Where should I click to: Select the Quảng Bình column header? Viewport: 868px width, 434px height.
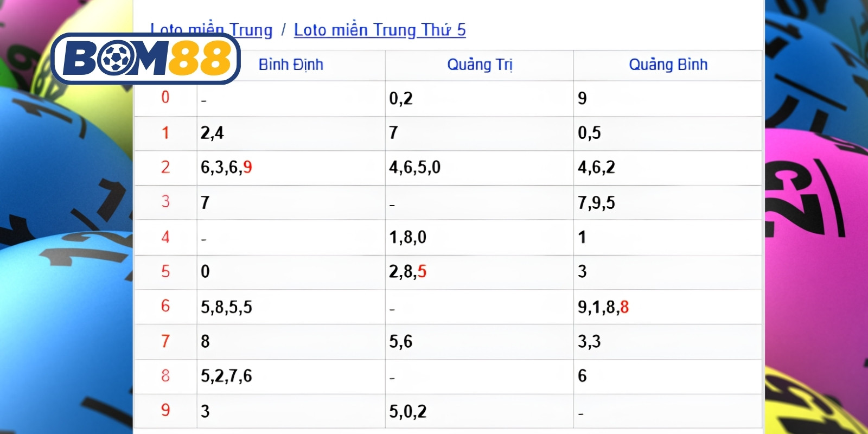pyautogui.click(x=668, y=65)
